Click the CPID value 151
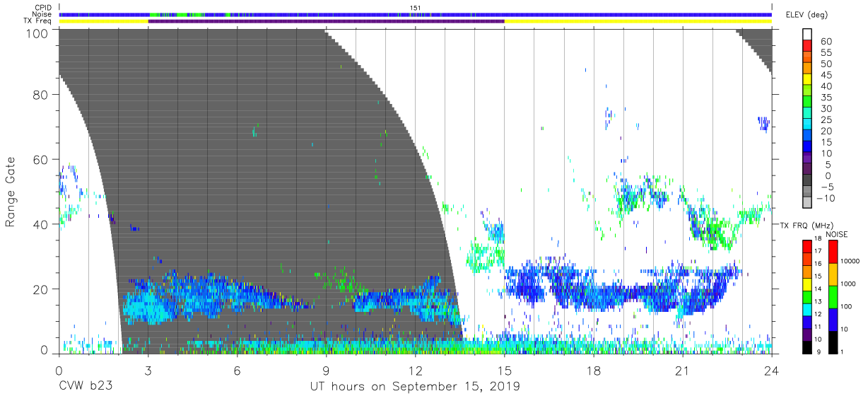868x401 pixels. [416, 7]
